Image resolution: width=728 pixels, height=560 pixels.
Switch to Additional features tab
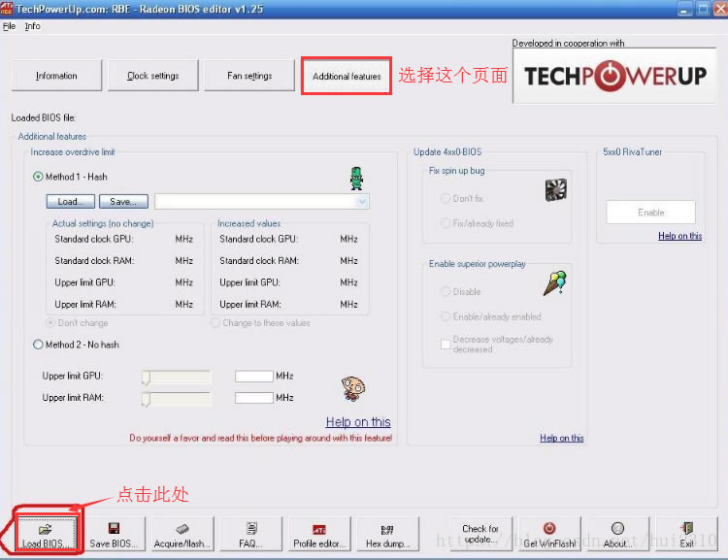coord(347,76)
